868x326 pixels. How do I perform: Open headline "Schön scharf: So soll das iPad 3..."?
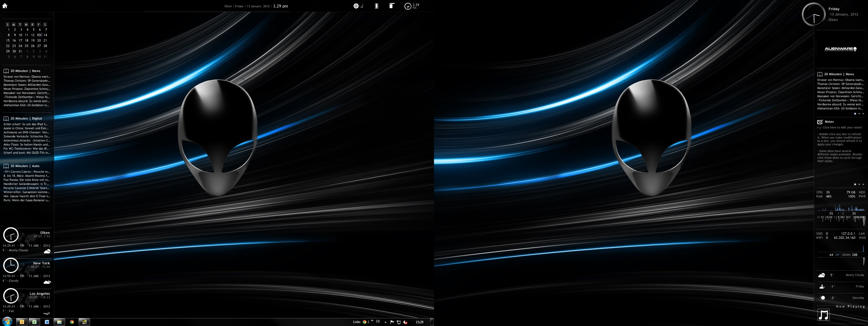pos(25,124)
